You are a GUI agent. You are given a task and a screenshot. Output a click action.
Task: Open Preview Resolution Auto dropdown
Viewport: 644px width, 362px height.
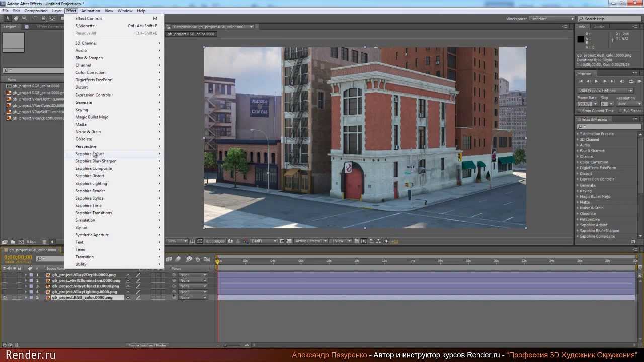[629, 104]
